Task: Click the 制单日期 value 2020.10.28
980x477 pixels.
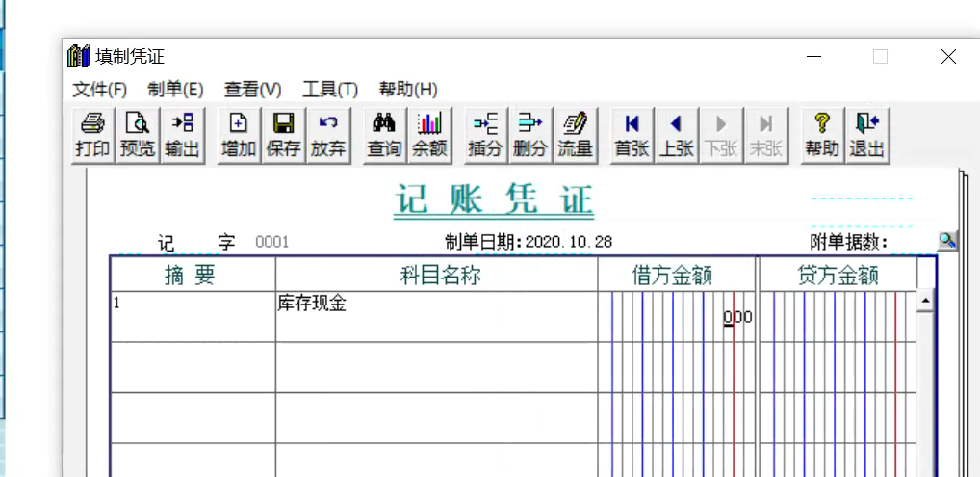Action: point(569,242)
